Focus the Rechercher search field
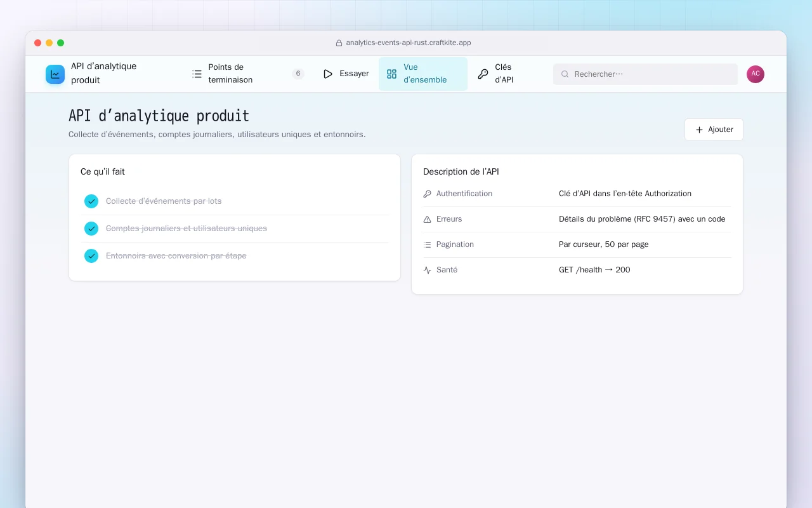Image resolution: width=812 pixels, height=508 pixels. coord(645,74)
